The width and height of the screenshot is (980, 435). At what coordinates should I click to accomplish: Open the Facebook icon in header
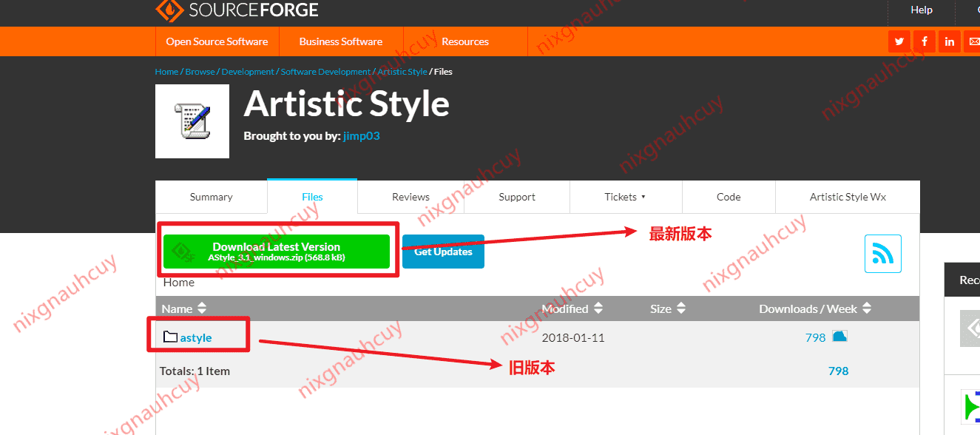click(x=925, y=41)
